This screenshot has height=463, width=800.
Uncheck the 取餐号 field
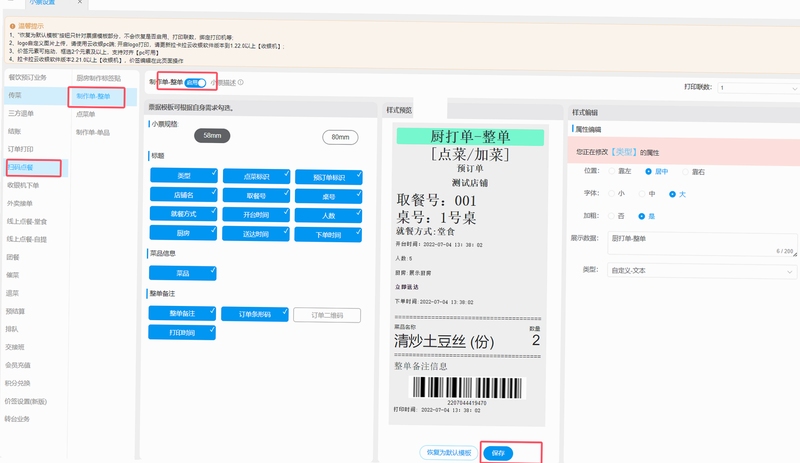click(256, 196)
